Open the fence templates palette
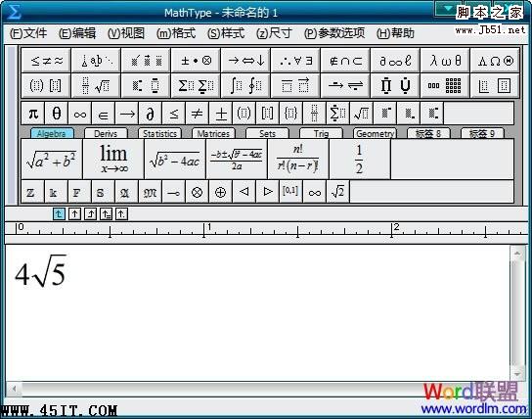Viewport: 532px width, 419px height. [x=46, y=85]
